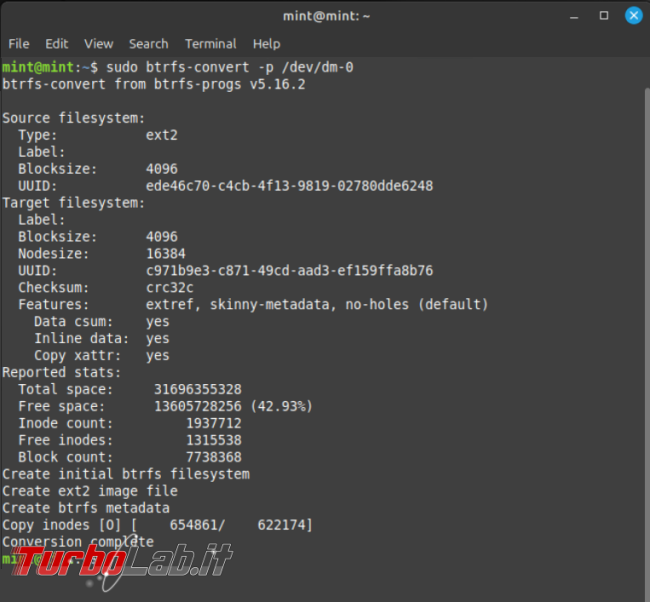Open the Terminal menu
Image resolution: width=650 pixels, height=602 pixels.
pos(211,44)
